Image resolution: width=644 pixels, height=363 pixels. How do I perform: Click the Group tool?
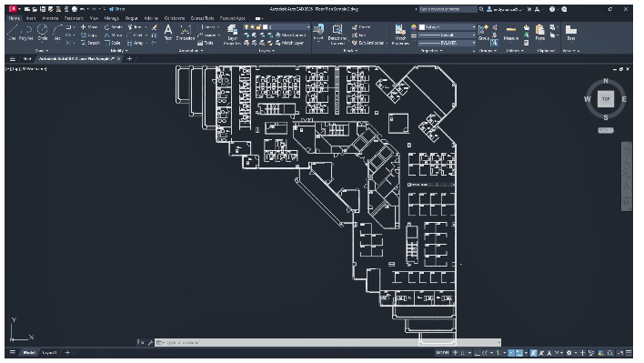pyautogui.click(x=483, y=32)
